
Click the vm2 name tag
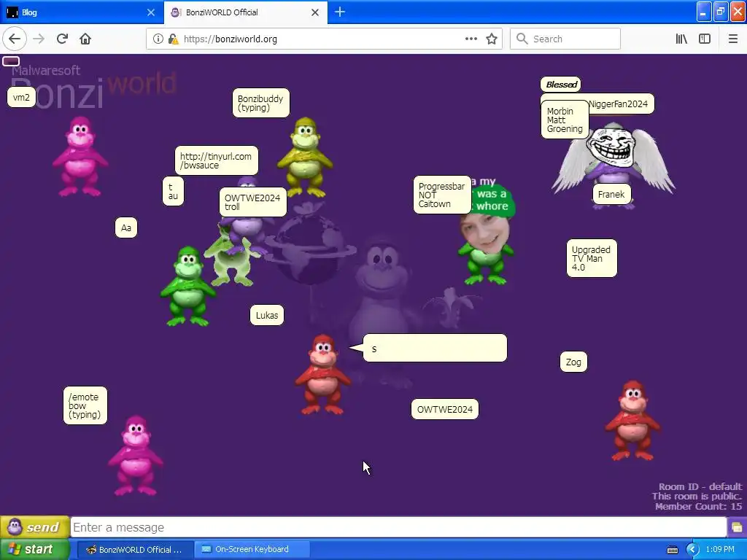(x=21, y=97)
